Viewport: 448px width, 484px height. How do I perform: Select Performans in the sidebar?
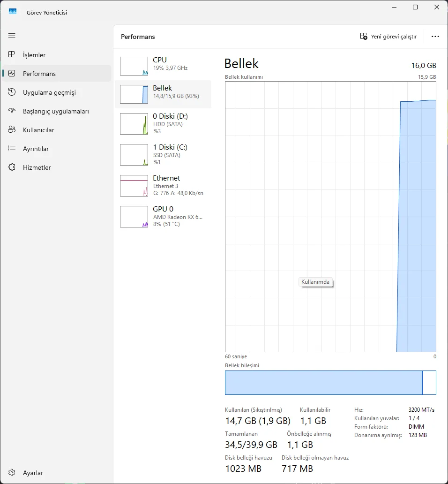pos(57,74)
